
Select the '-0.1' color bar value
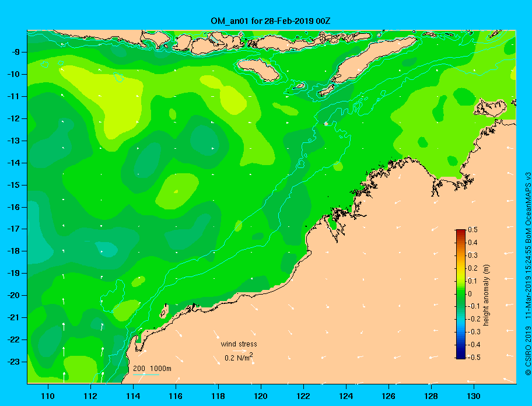pos(474,306)
